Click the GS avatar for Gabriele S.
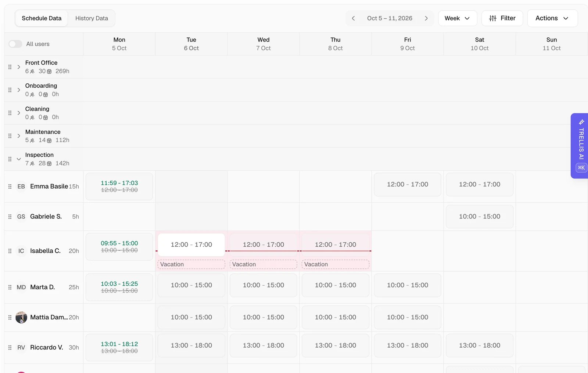The image size is (588, 373). click(x=21, y=217)
